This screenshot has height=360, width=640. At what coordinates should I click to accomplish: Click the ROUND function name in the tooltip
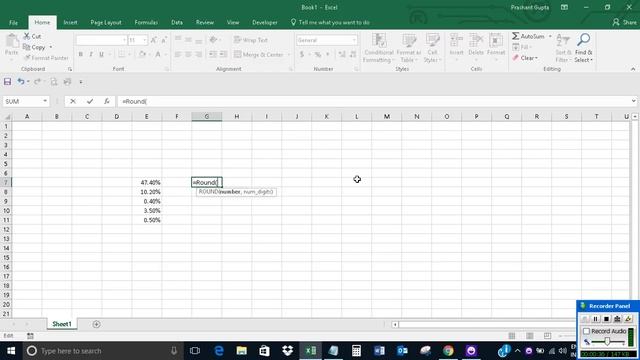coord(209,191)
